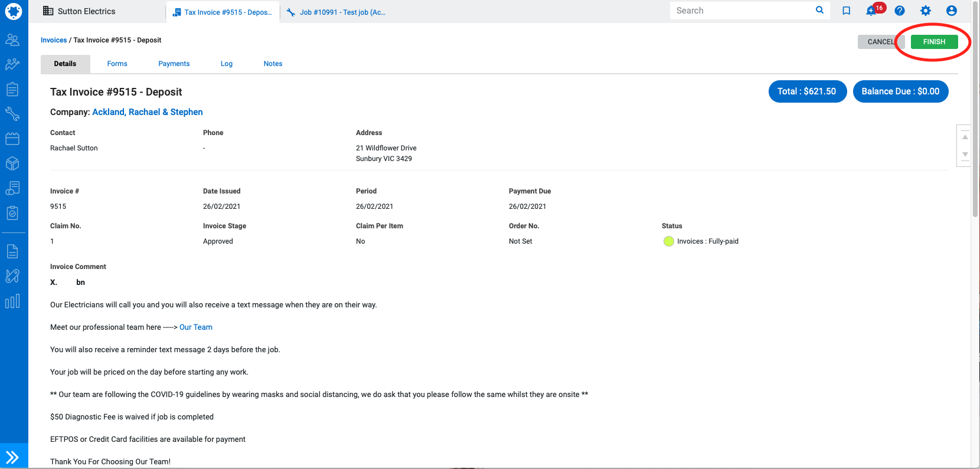Switch to the Notes tab
Viewport: 980px width, 469px height.
[273, 64]
